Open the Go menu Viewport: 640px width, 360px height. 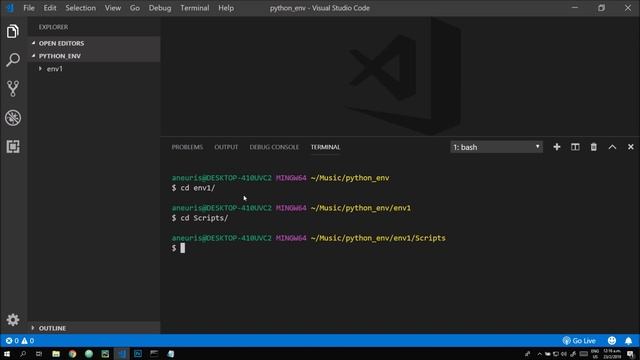[x=135, y=8]
